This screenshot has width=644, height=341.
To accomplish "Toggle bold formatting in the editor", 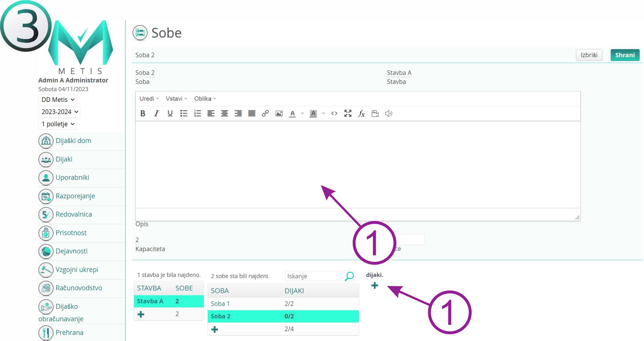I will (x=142, y=113).
